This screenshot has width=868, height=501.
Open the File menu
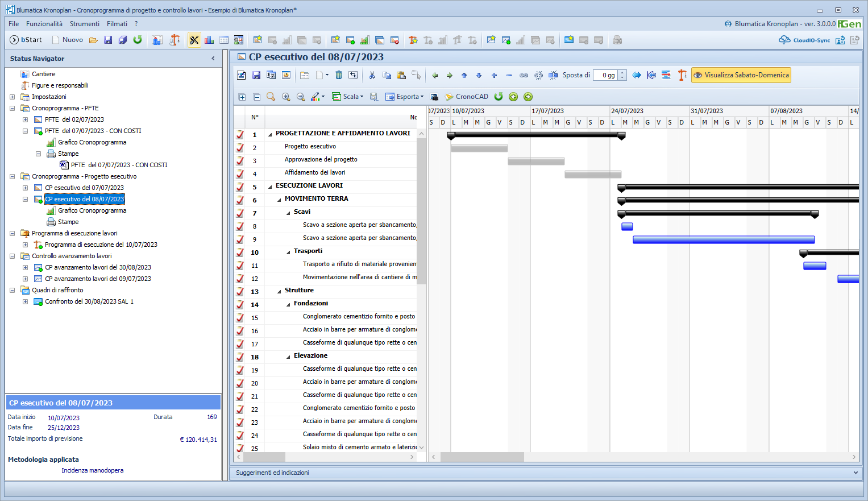click(x=14, y=24)
